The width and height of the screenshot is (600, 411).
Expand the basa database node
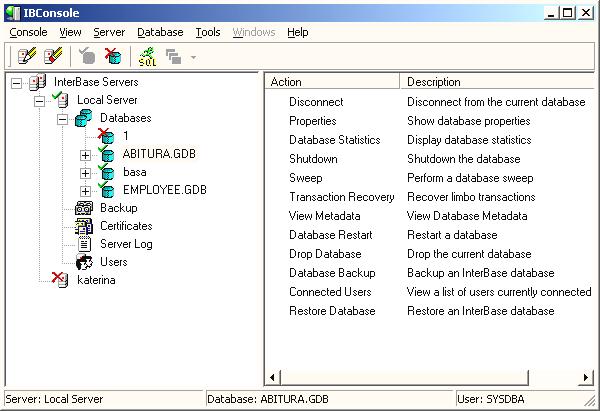85,173
